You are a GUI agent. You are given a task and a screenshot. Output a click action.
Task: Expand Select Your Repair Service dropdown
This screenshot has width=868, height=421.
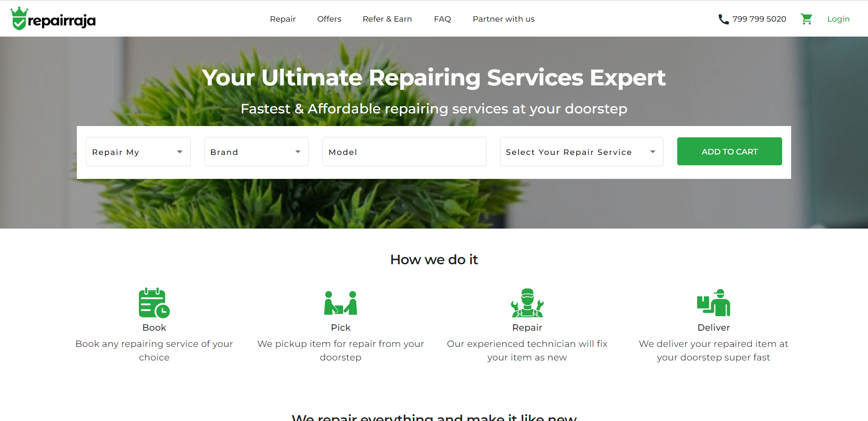pyautogui.click(x=582, y=152)
